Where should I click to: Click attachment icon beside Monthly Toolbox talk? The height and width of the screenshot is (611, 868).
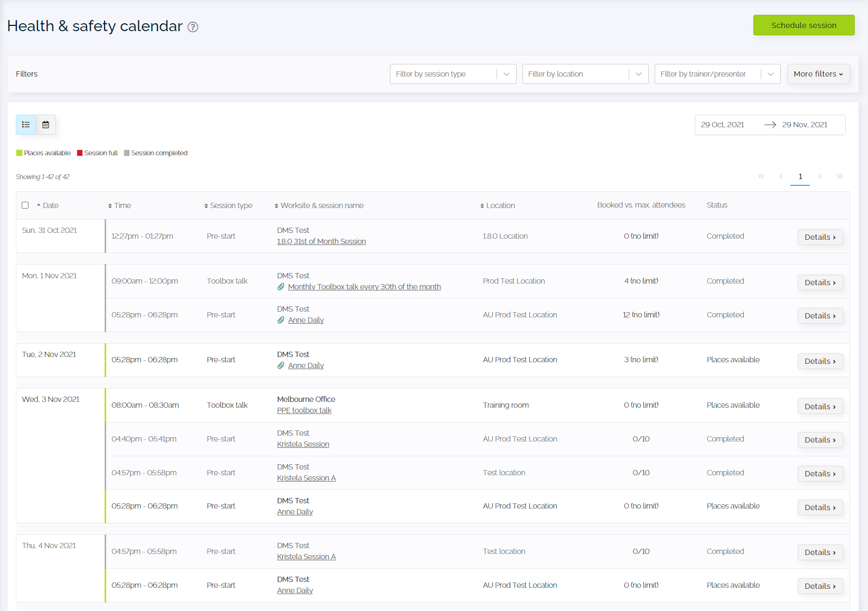[281, 287]
